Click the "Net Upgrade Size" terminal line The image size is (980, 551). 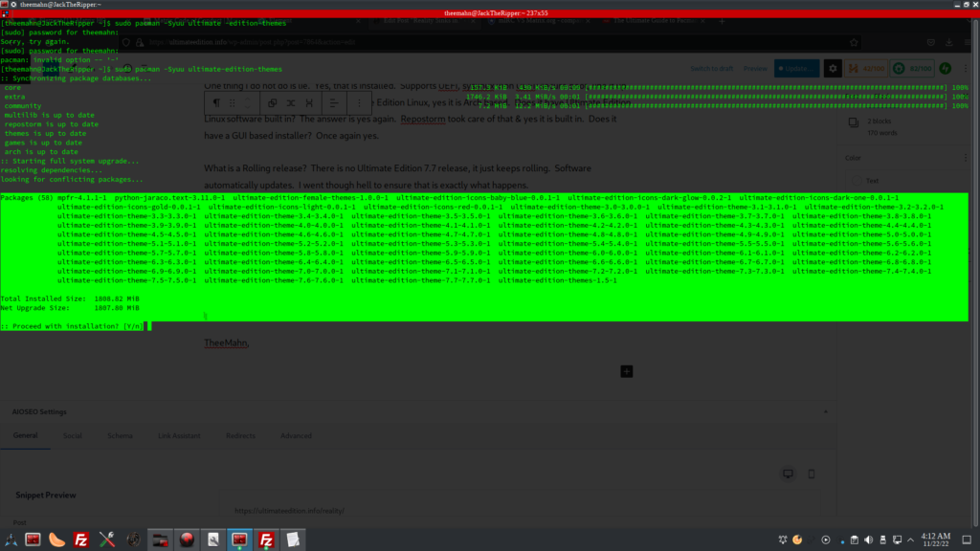tap(70, 308)
